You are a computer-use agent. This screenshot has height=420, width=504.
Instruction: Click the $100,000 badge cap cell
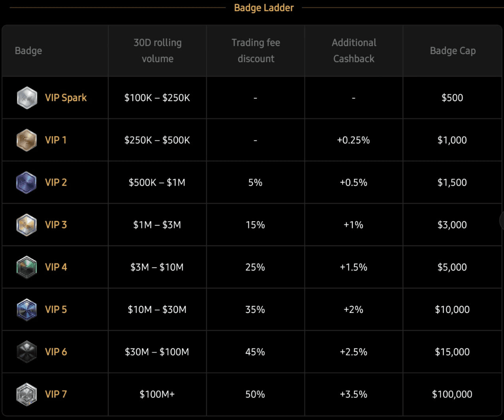(x=452, y=394)
